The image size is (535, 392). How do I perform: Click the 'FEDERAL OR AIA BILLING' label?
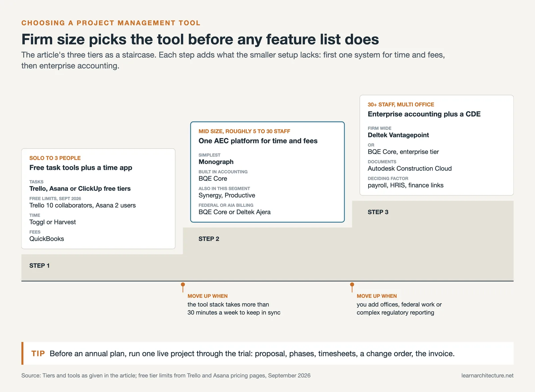pos(226,205)
